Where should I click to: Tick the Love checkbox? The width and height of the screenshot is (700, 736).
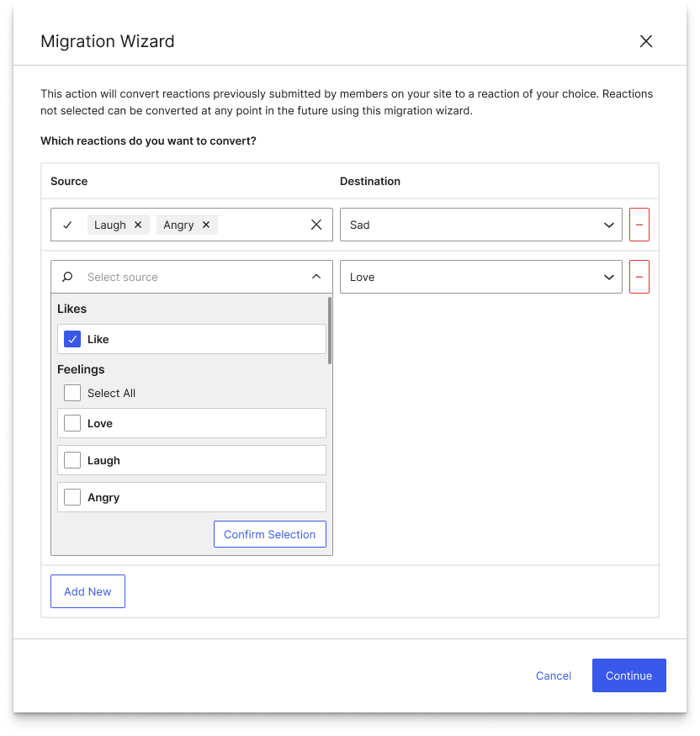pyautogui.click(x=72, y=424)
